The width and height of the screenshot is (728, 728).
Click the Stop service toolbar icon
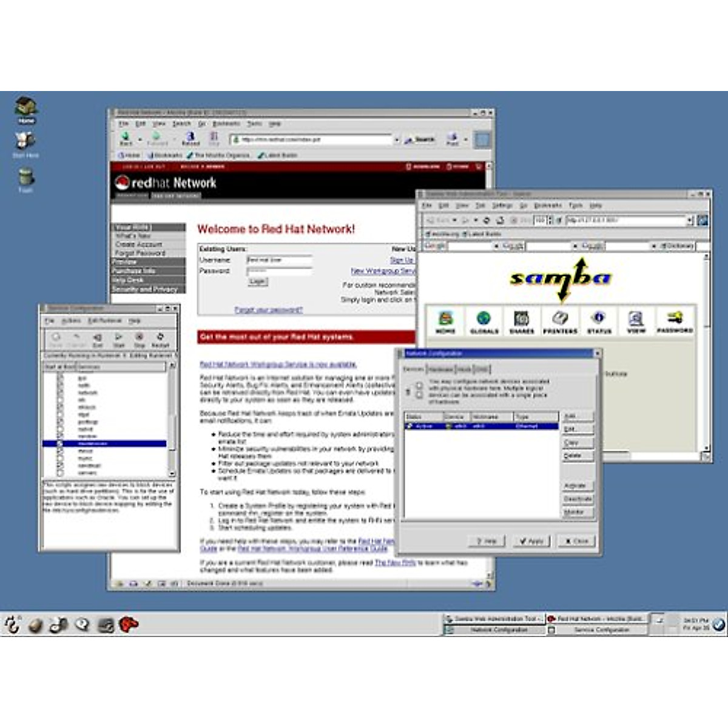(139, 339)
